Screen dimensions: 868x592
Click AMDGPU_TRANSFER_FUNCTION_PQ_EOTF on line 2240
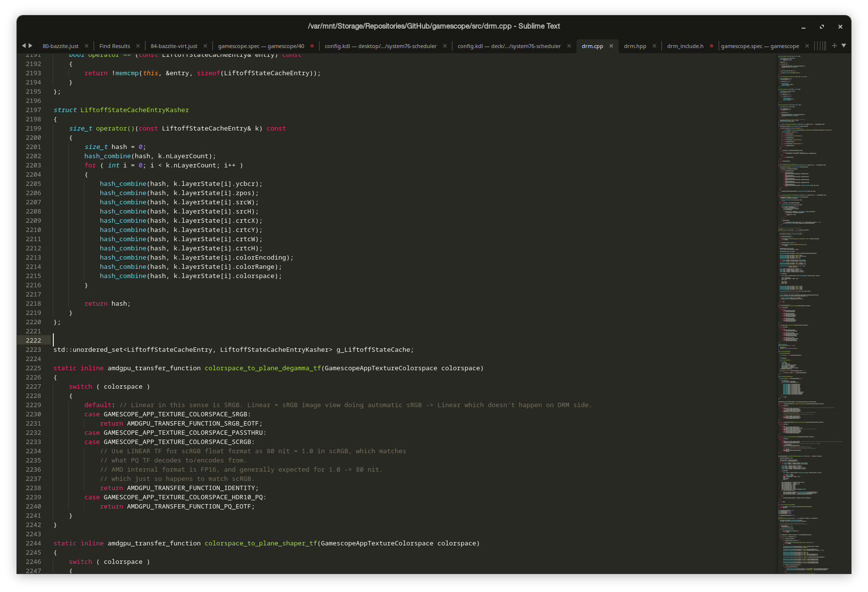pyautogui.click(x=189, y=507)
